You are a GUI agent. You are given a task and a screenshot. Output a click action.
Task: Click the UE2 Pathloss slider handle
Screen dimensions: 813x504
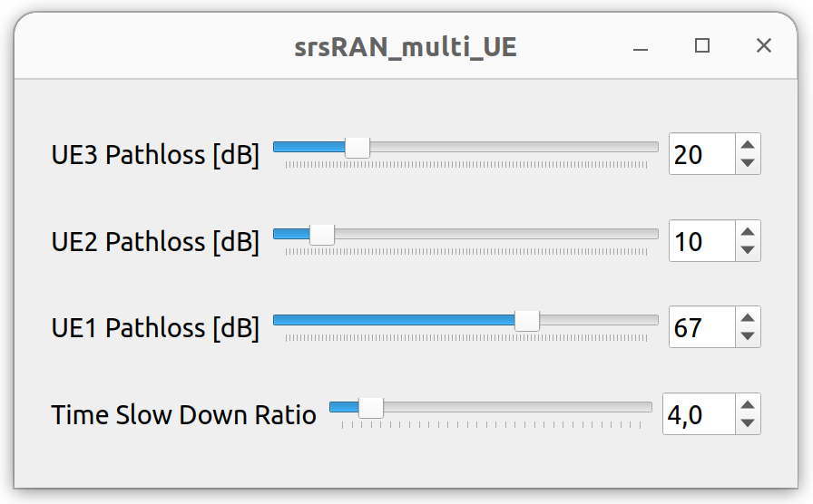[x=322, y=234]
